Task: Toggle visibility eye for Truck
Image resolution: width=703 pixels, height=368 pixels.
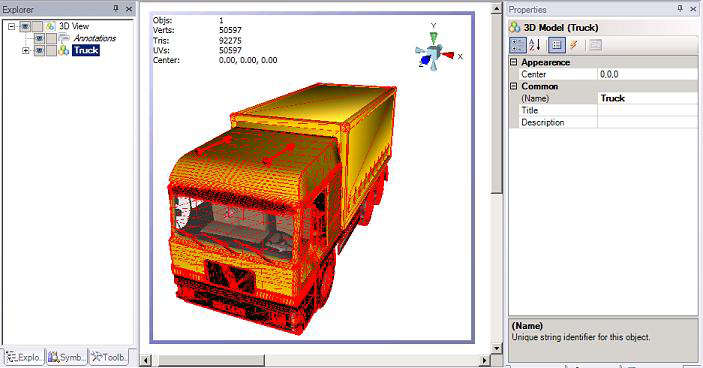Action: click(39, 50)
